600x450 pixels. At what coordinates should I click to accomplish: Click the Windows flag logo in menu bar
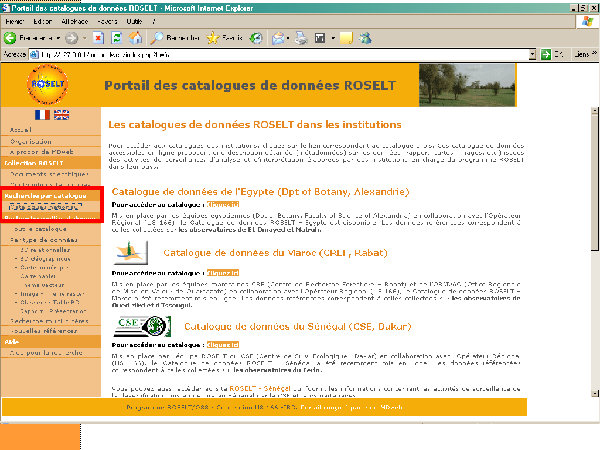click(x=587, y=21)
